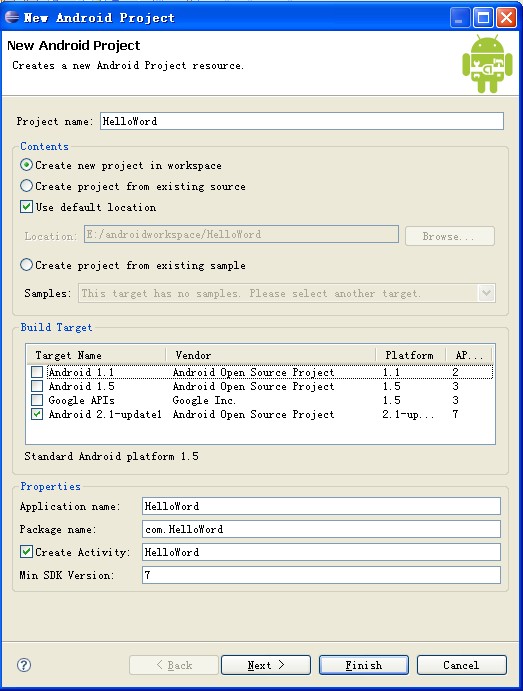The image size is (523, 691).
Task: Click the Cancel button
Action: [462, 665]
